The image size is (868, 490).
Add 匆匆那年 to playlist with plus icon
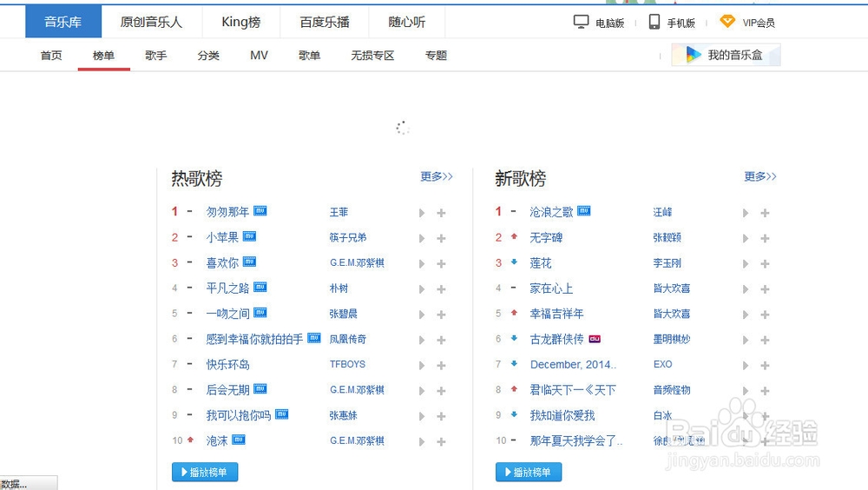(x=441, y=213)
